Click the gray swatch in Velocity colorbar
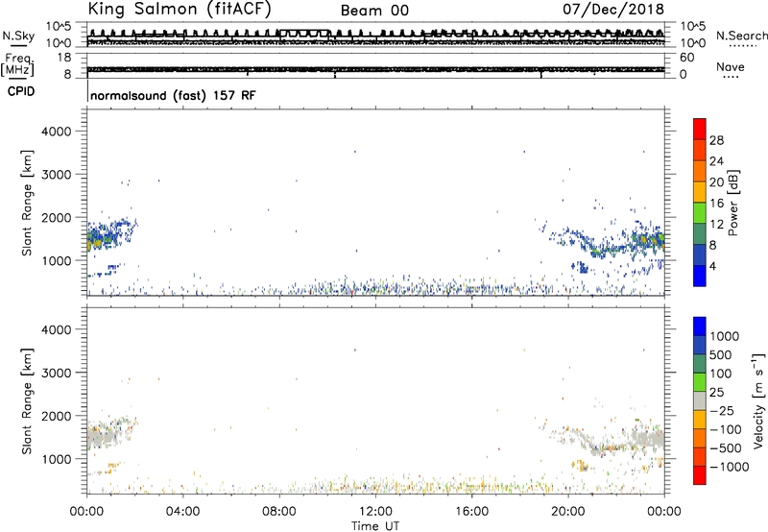 (700, 400)
